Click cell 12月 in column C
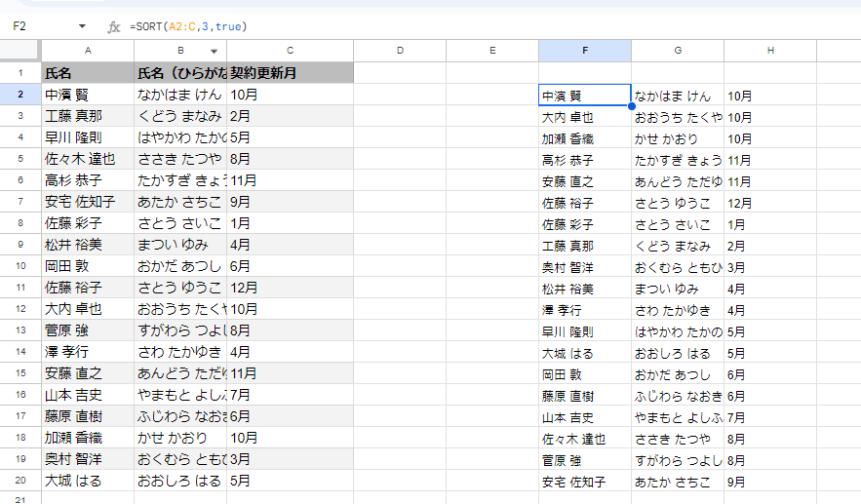This screenshot has height=504, width=861. coord(290,288)
